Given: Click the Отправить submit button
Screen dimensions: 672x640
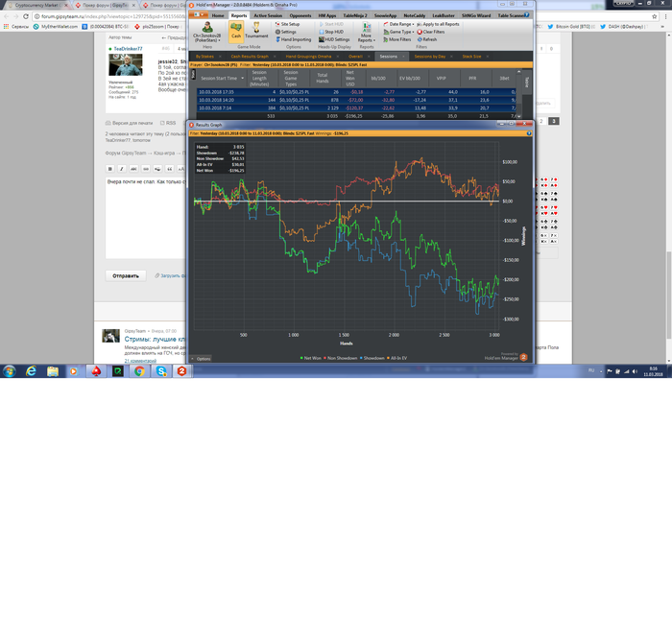Looking at the screenshot, I should (x=126, y=276).
